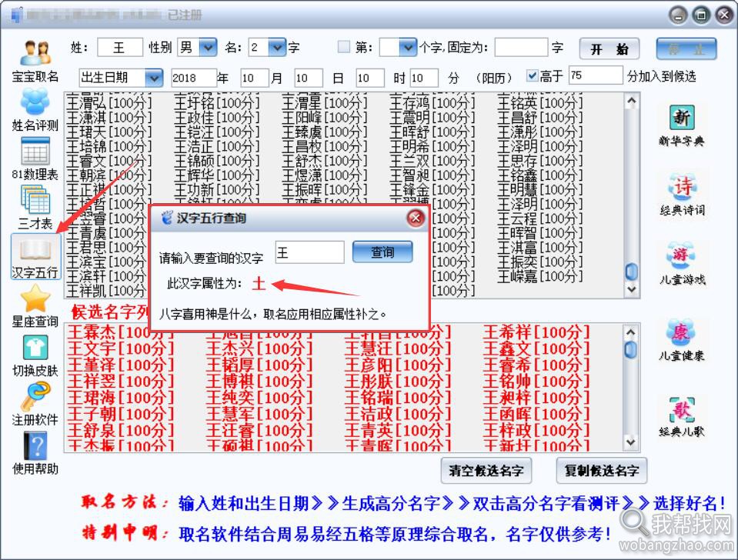Image resolution: width=738 pixels, height=560 pixels.
Task: Select the name 王辉华[100分]
Action: pyautogui.click(x=216, y=175)
